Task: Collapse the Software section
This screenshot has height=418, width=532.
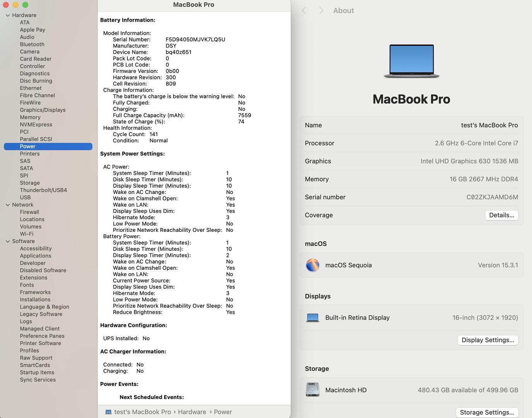Action: [8, 241]
